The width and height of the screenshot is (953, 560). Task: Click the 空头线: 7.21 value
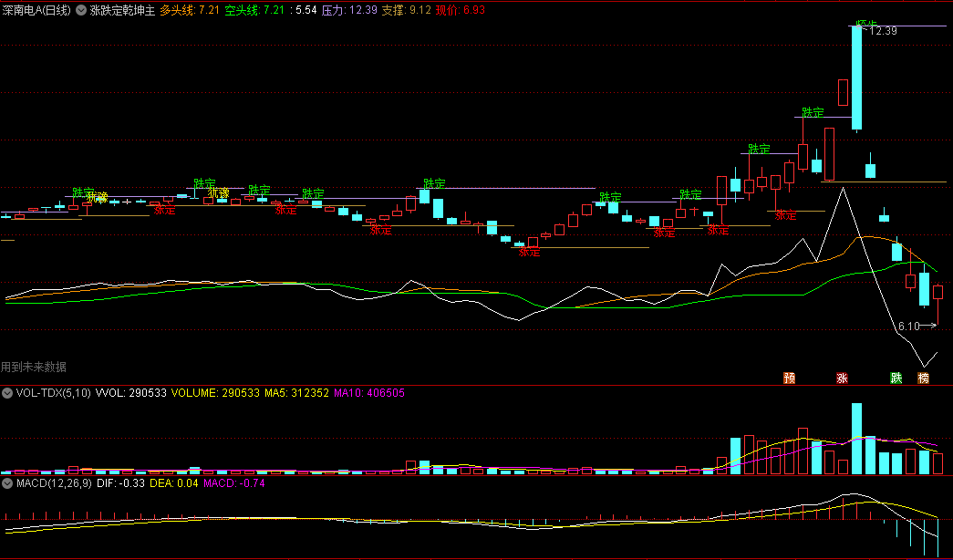click(254, 10)
